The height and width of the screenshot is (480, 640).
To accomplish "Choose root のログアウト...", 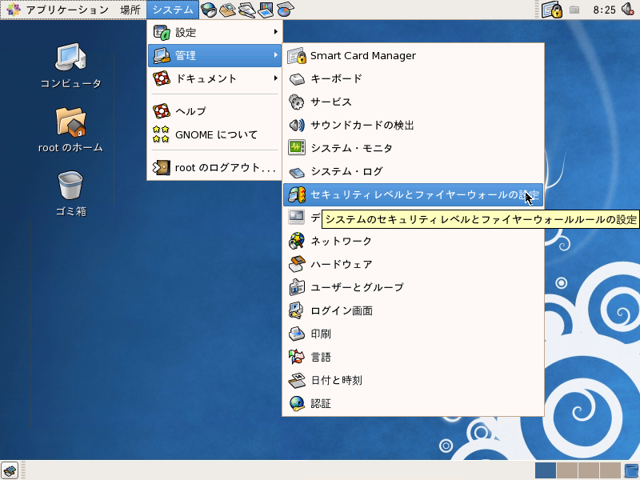I will pos(215,167).
